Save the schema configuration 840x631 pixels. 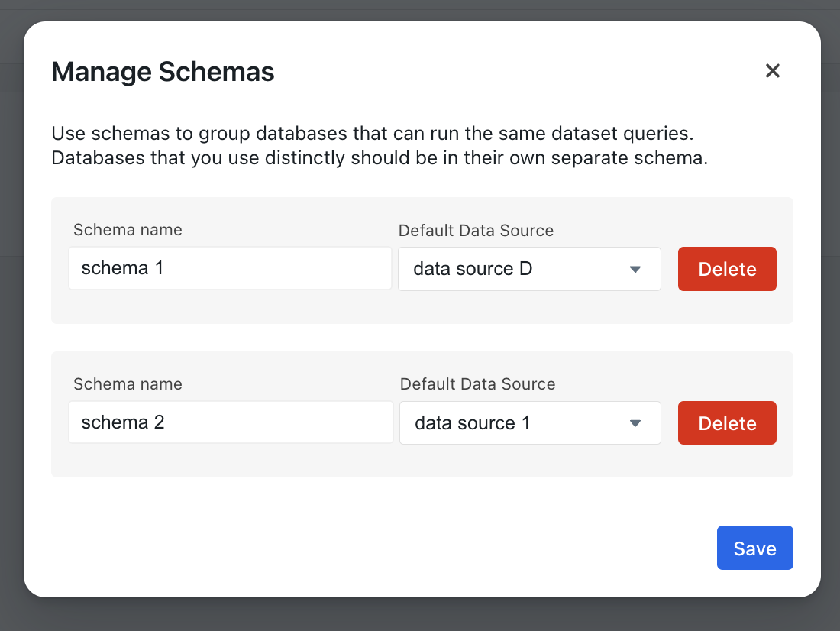[x=754, y=548]
